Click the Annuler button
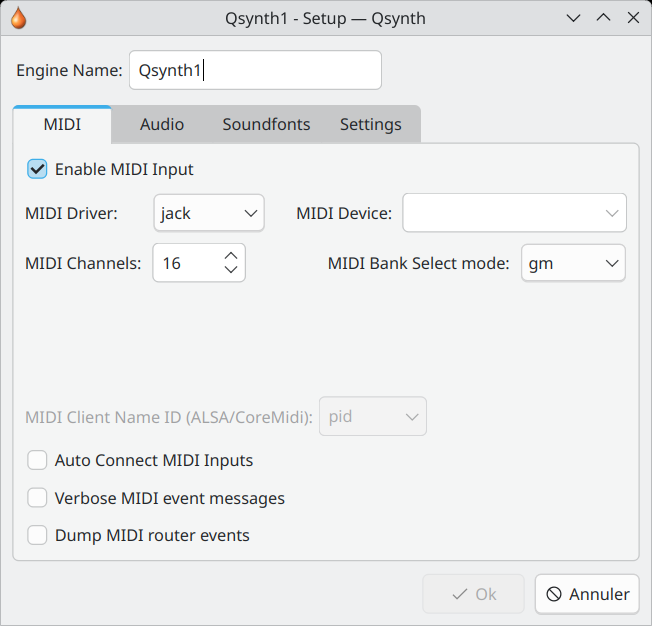 [x=587, y=594]
